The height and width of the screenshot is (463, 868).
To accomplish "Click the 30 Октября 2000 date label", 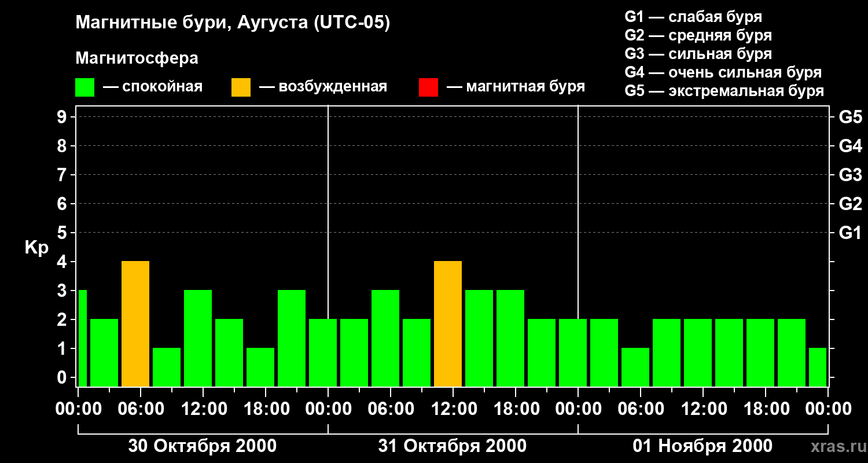I will coord(203,446).
